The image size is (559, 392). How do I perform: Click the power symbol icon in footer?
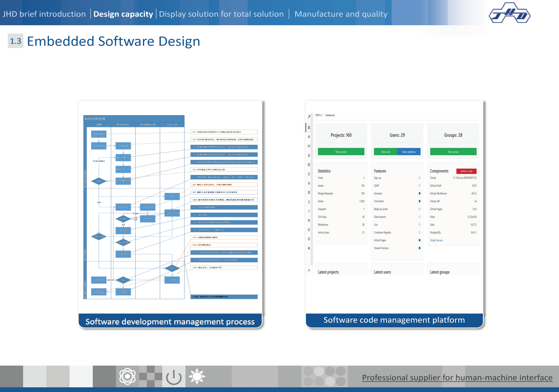174,377
